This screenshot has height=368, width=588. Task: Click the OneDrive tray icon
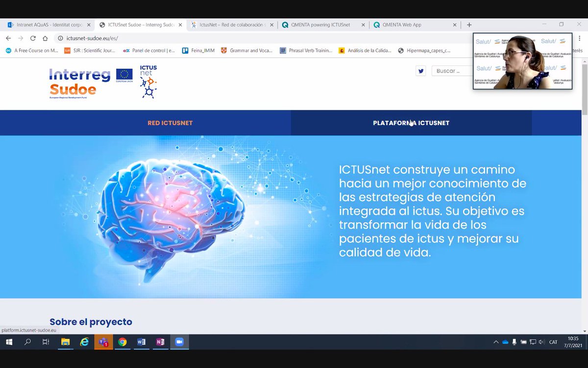505,342
